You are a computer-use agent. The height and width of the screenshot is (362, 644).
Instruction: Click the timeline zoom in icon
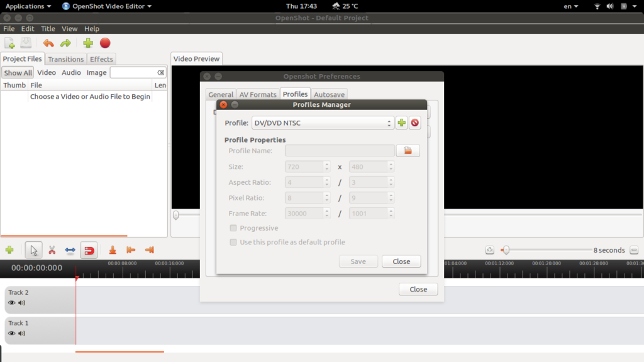(489, 250)
